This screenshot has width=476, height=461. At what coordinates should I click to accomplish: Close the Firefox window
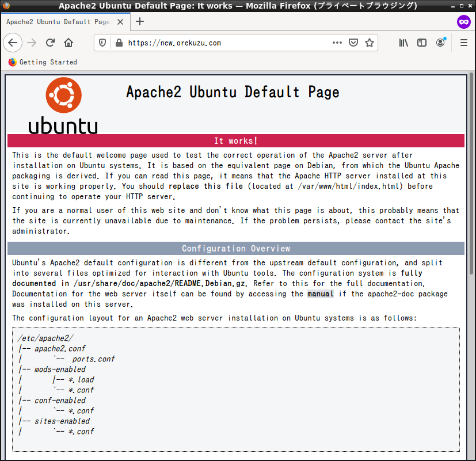(x=470, y=6)
